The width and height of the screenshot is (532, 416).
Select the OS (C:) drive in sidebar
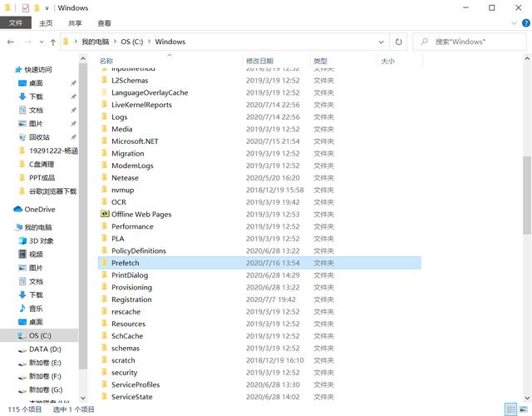(40, 335)
